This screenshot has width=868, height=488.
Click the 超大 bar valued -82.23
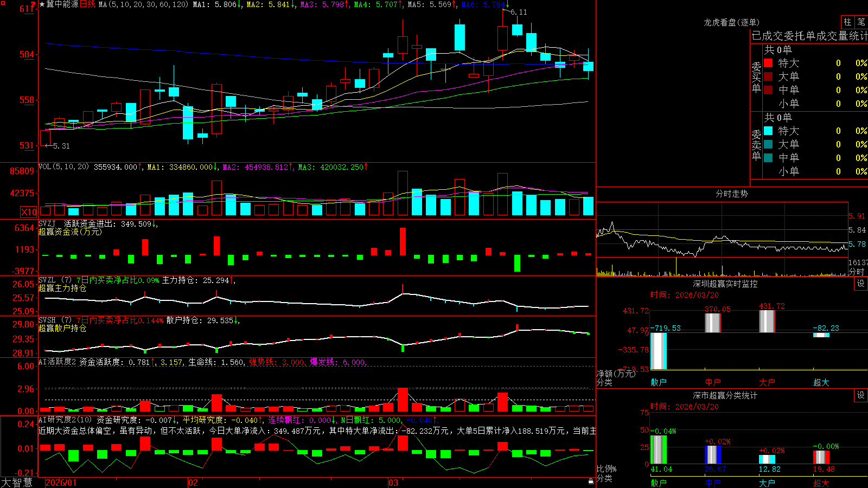tap(821, 335)
